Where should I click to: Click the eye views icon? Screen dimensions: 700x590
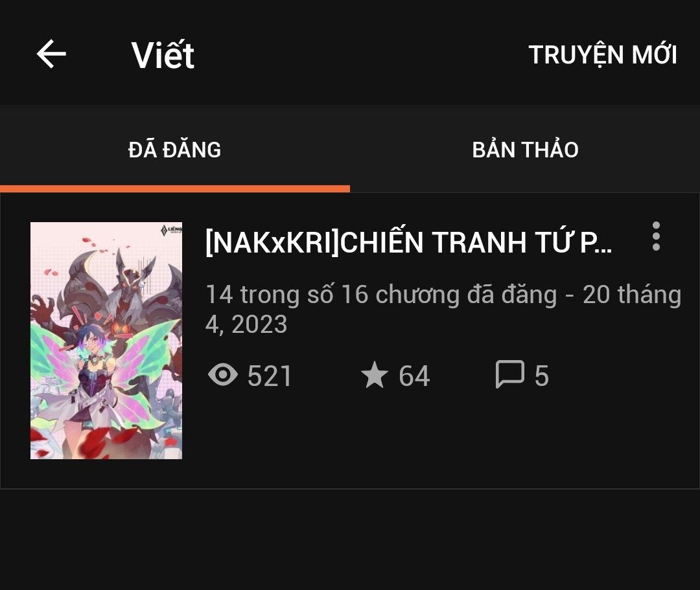point(223,374)
